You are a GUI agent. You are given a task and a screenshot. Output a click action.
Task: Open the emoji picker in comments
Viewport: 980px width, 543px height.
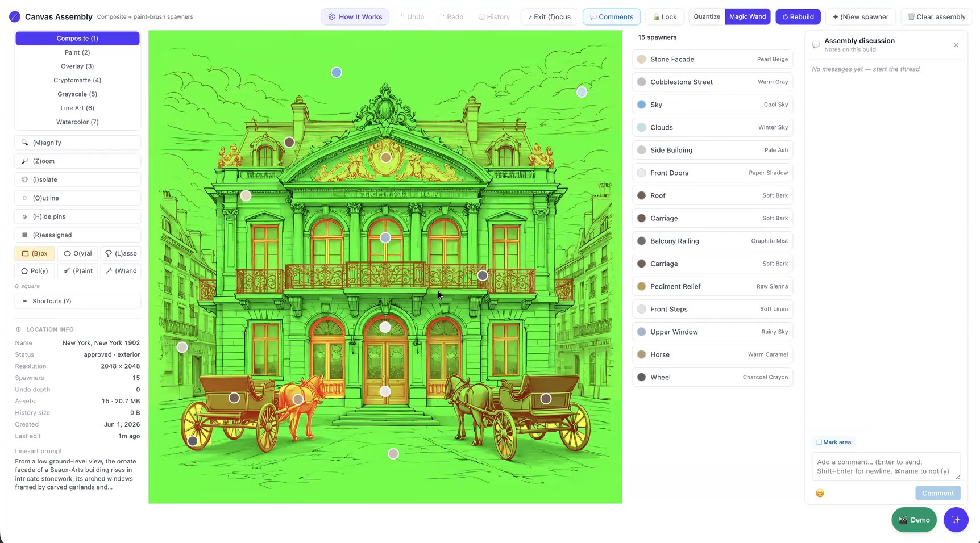(x=820, y=493)
